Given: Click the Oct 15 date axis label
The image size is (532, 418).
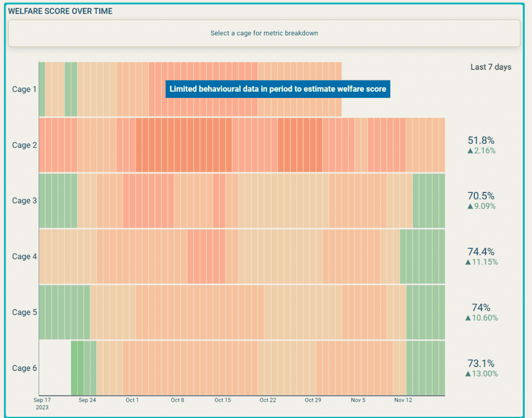Looking at the screenshot, I should (222, 400).
